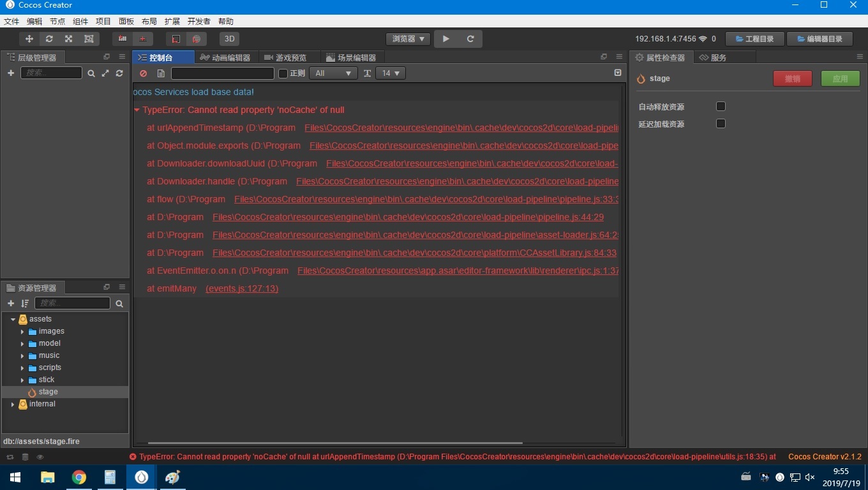The width and height of the screenshot is (868, 490).
Task: Switch to the 动画编辑器 tab
Action: tap(225, 57)
